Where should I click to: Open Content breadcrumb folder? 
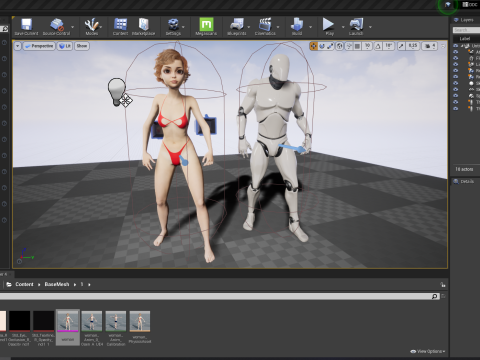(24, 284)
